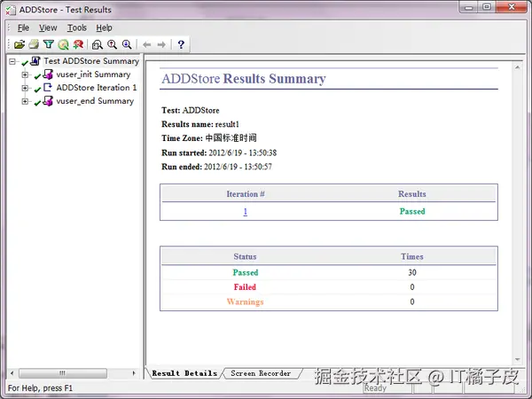The image size is (532, 399).
Task: Minimize the Test Results window
Action: tap(469, 7)
